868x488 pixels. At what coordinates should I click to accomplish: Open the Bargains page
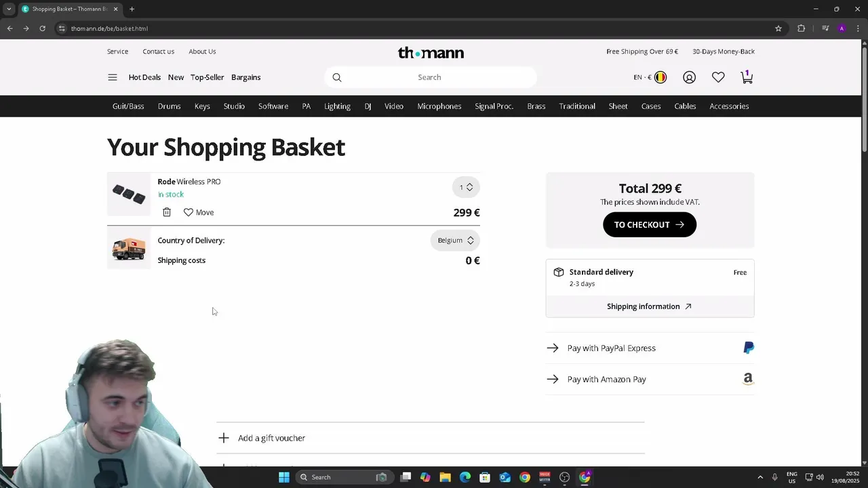point(245,77)
